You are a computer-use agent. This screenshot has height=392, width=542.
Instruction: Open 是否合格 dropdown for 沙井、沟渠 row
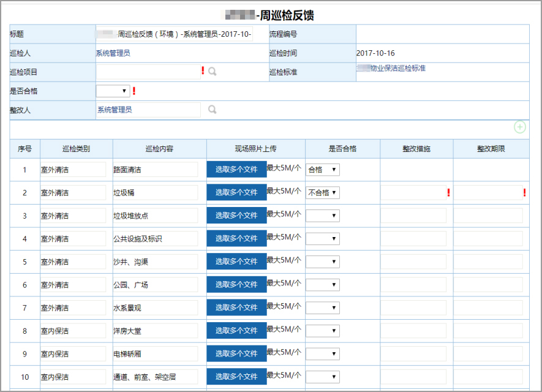pyautogui.click(x=323, y=262)
